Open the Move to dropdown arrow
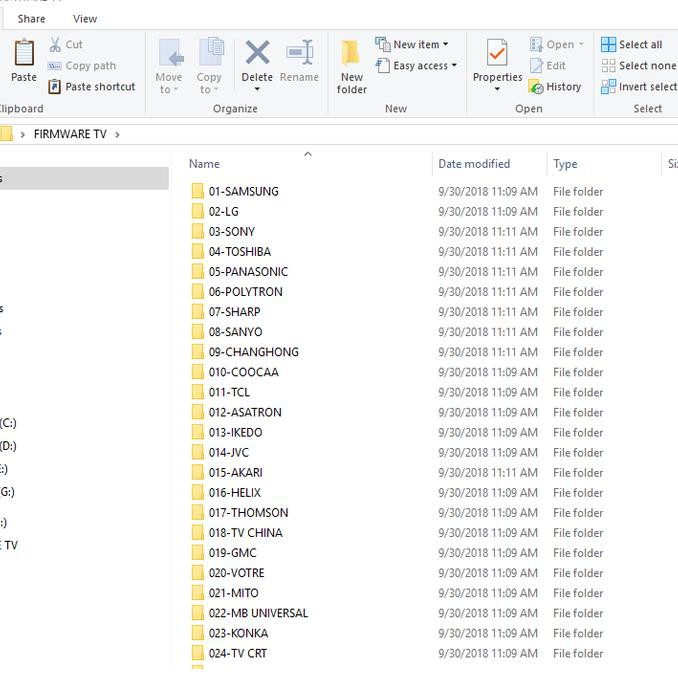The image size is (678, 678). click(176, 90)
